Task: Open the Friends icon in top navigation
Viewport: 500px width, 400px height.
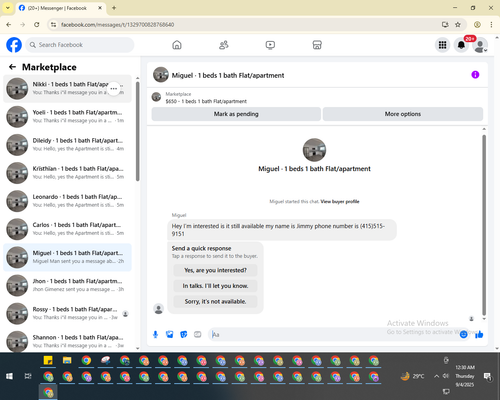Action: point(224,45)
